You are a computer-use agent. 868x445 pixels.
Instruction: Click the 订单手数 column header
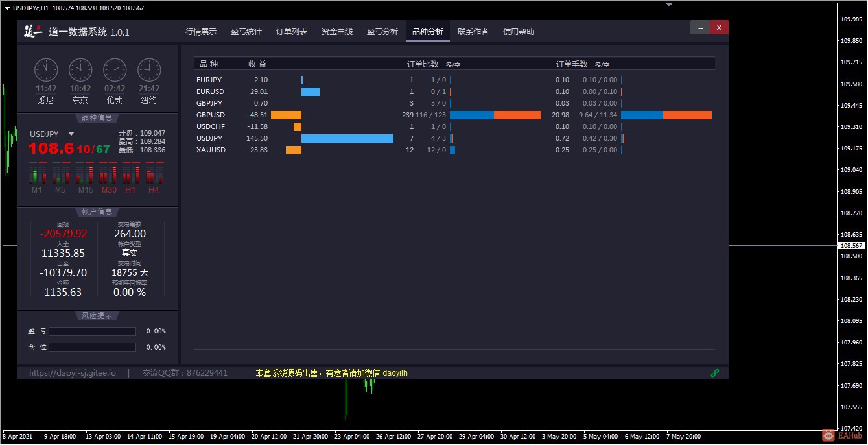pyautogui.click(x=572, y=64)
